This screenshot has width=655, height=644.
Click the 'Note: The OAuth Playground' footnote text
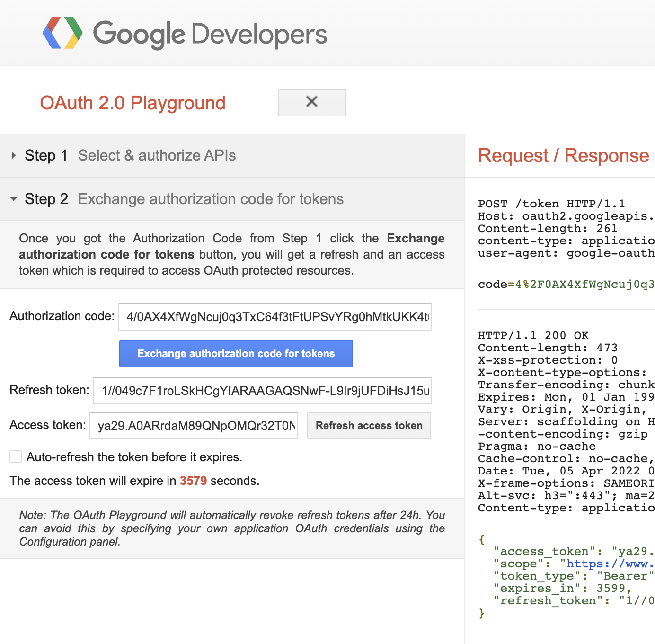click(232, 528)
